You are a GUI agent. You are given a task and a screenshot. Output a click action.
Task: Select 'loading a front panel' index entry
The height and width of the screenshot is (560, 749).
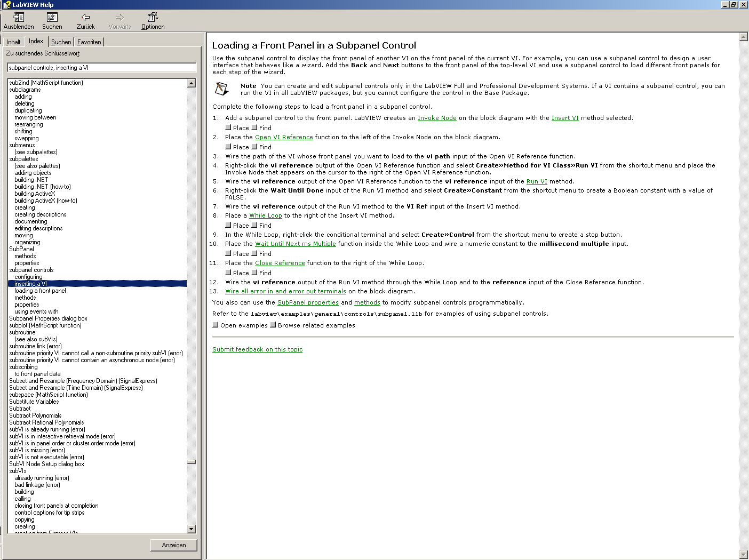pos(41,291)
